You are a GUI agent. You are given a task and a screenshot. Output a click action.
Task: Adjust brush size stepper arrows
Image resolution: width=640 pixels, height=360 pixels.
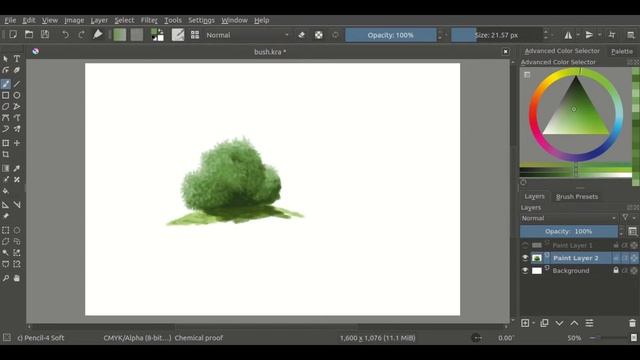coord(546,35)
